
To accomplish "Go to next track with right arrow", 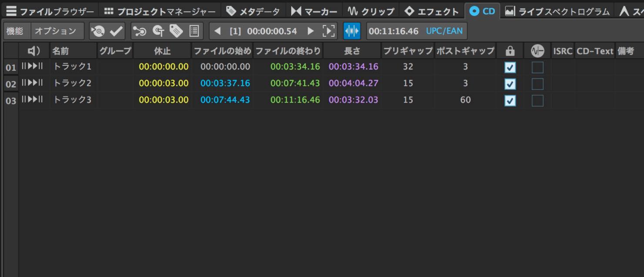I will tap(311, 31).
